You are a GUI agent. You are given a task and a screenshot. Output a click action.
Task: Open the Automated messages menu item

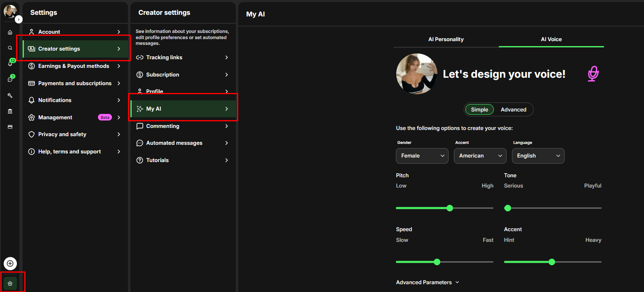[x=174, y=143]
